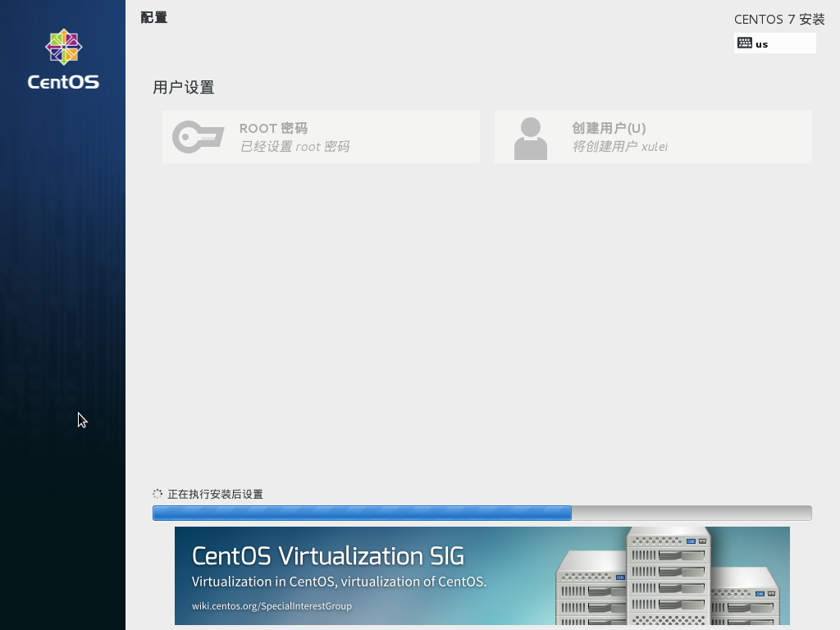The height and width of the screenshot is (630, 840).
Task: Click the CentOS Virtualization SIG banner
Action: point(482,576)
